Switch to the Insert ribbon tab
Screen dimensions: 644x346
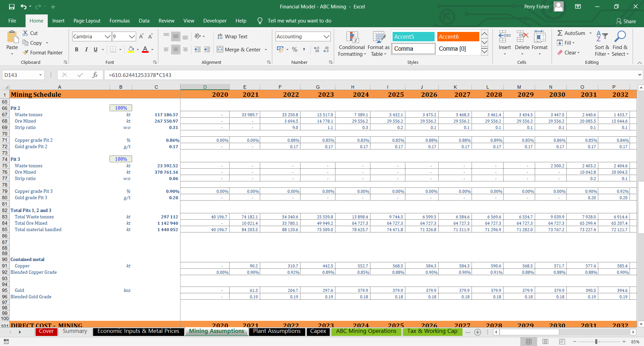pyautogui.click(x=58, y=21)
